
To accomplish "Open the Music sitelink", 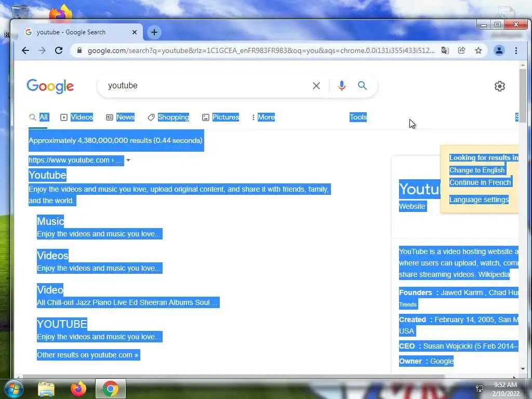I will (50, 221).
